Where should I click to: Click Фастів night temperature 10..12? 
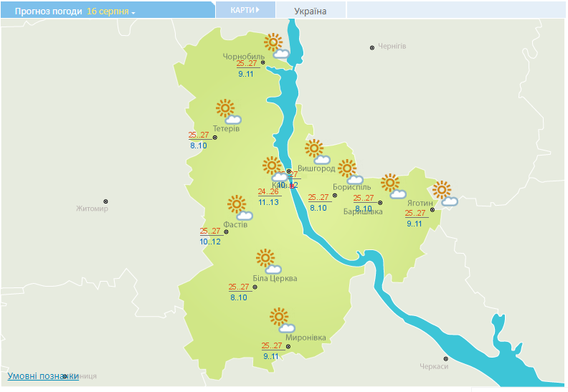pyautogui.click(x=210, y=242)
